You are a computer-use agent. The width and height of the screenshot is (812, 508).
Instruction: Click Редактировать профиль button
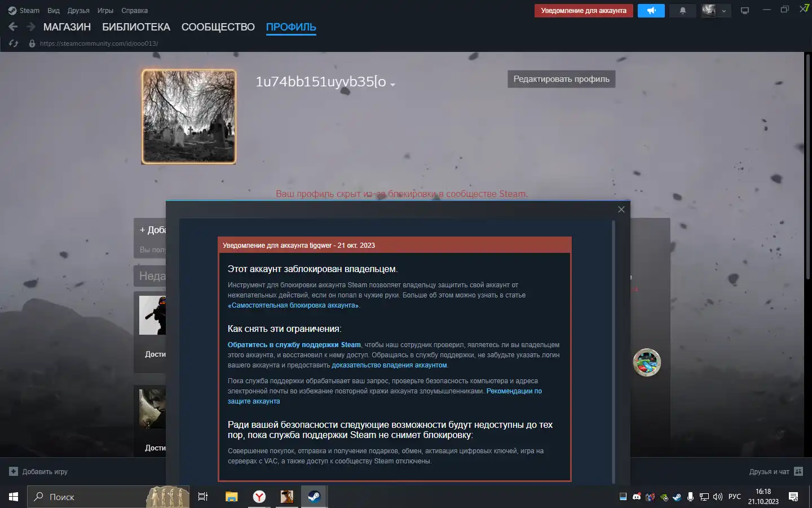[562, 79]
